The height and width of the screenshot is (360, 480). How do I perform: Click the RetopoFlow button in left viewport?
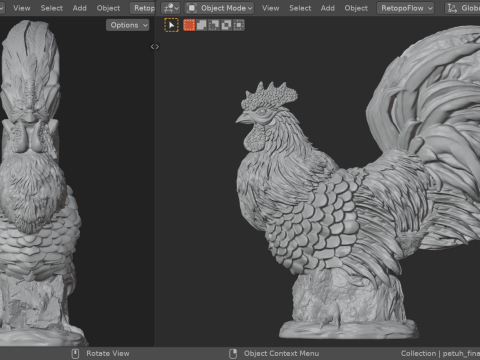[x=143, y=8]
